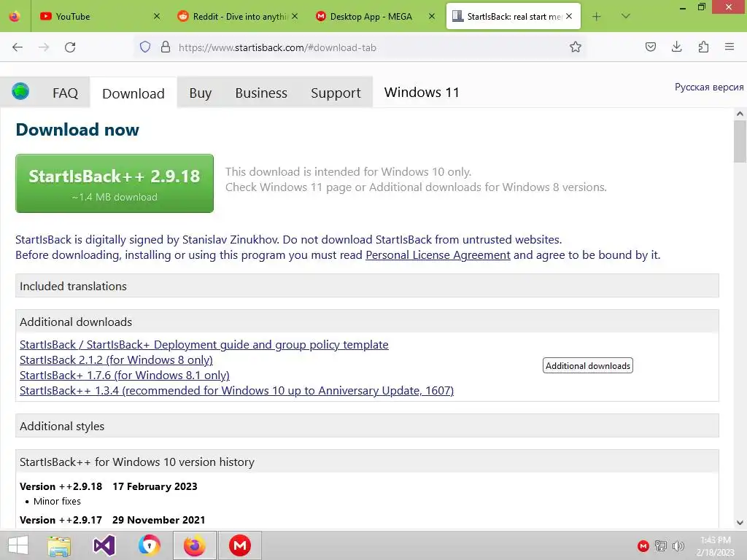747x560 pixels.
Task: Close the Reddit tab
Action: [295, 16]
